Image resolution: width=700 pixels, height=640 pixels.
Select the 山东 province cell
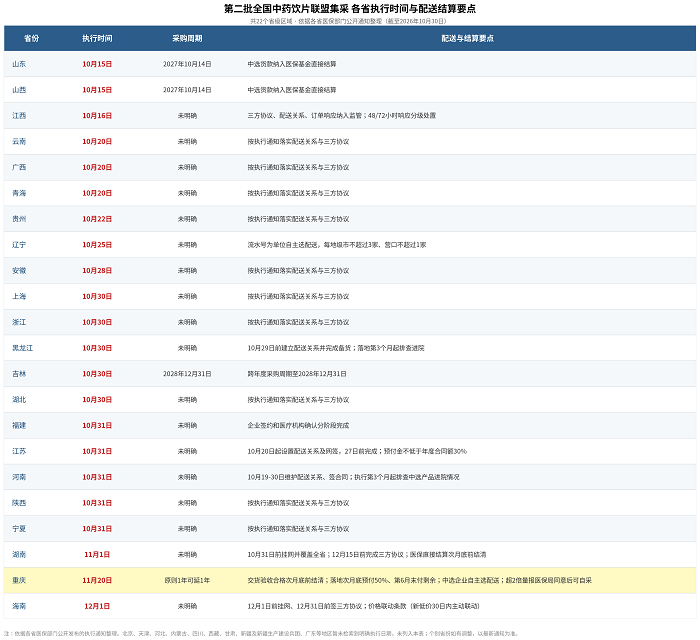[19, 64]
